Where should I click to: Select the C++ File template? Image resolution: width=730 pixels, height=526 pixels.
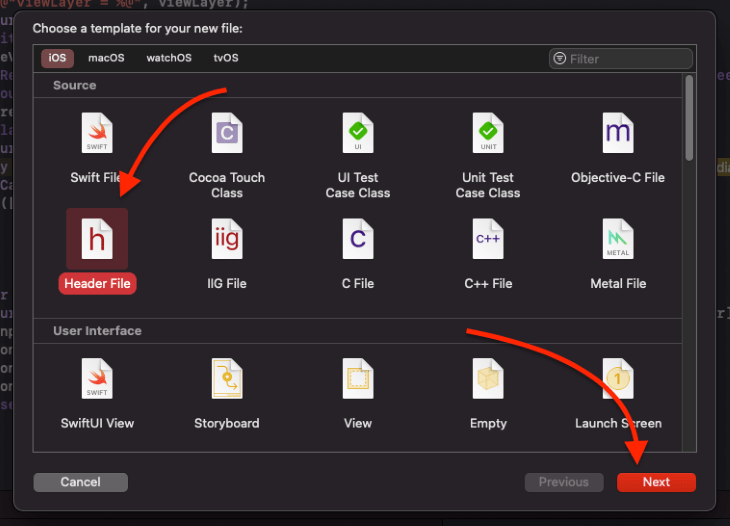[x=488, y=240]
